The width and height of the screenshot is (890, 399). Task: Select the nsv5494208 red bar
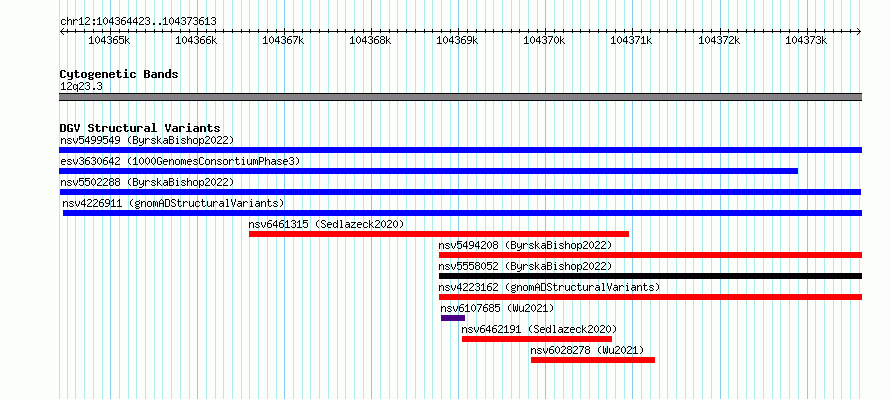coord(650,255)
